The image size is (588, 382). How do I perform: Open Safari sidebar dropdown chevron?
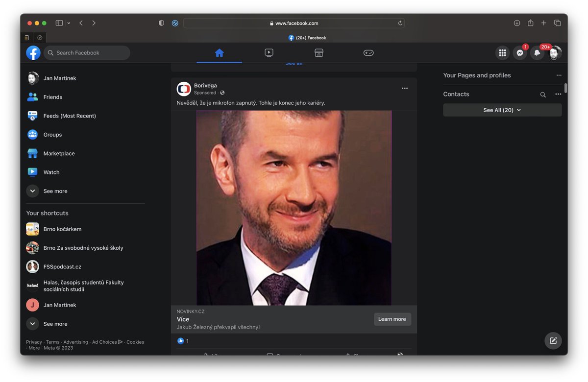(69, 23)
